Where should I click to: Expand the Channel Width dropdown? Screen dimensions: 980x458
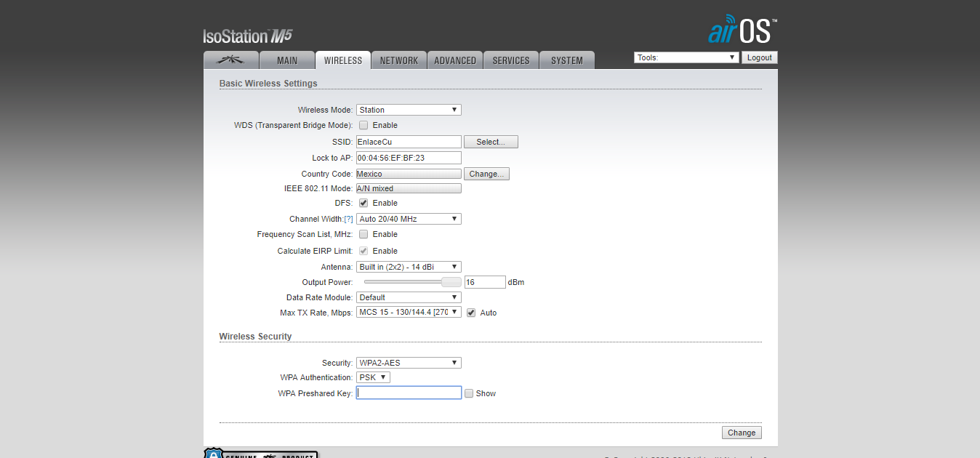(x=409, y=219)
